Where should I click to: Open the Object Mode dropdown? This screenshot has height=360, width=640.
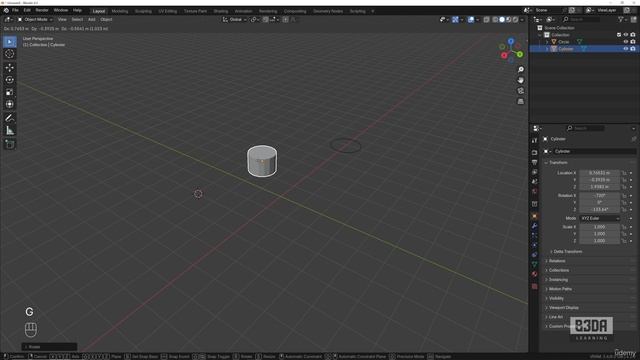[35, 20]
